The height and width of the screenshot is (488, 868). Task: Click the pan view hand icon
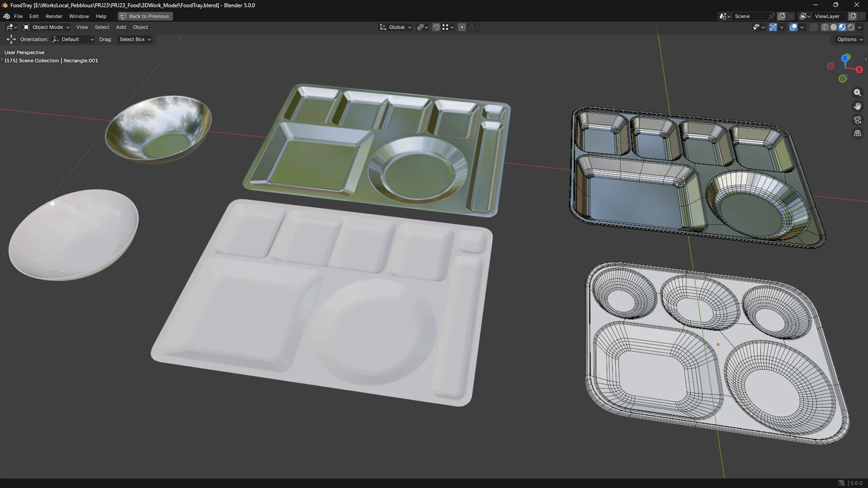[857, 106]
